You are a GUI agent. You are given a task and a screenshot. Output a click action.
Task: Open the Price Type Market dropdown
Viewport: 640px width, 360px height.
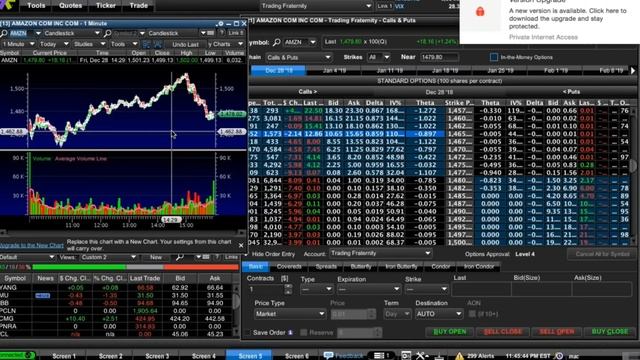[x=290, y=314]
